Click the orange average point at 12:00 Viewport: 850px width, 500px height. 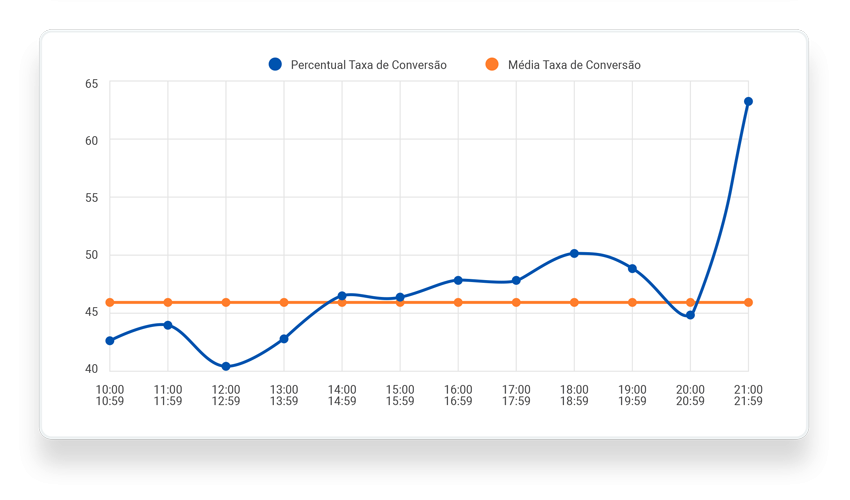(x=226, y=302)
